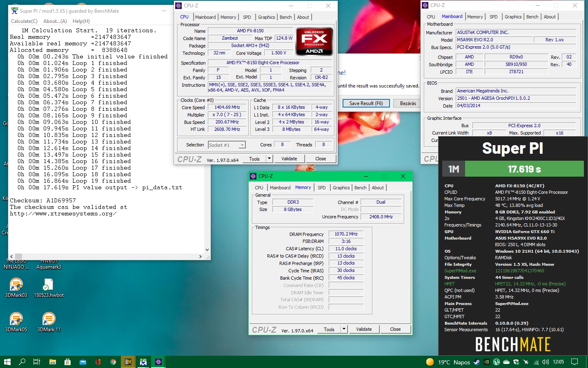Open NVIDIA tray icon

[487, 362]
